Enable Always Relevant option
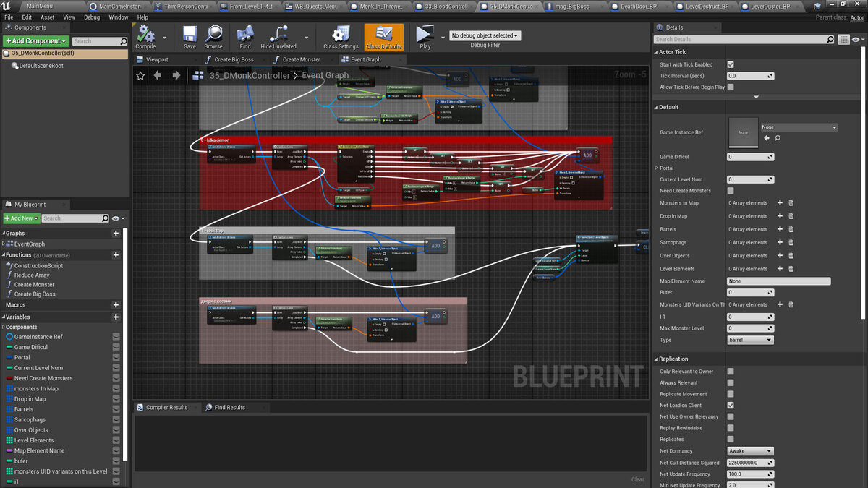The image size is (868, 488). click(731, 382)
